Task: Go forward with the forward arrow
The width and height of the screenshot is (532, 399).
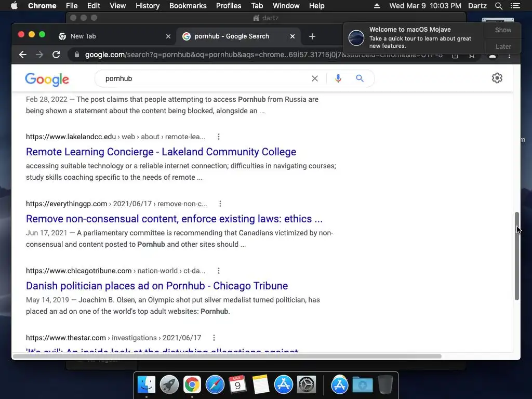Action: tap(39, 55)
